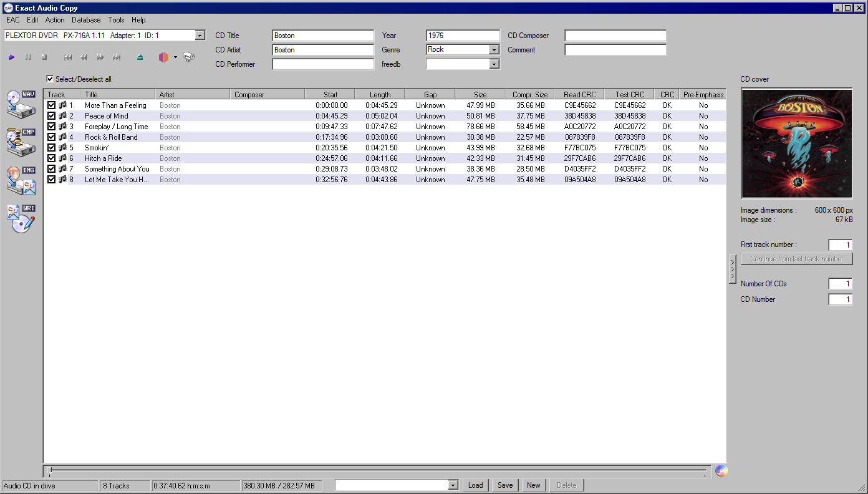The width and height of the screenshot is (868, 494).
Task: Click the Save button
Action: tap(505, 485)
